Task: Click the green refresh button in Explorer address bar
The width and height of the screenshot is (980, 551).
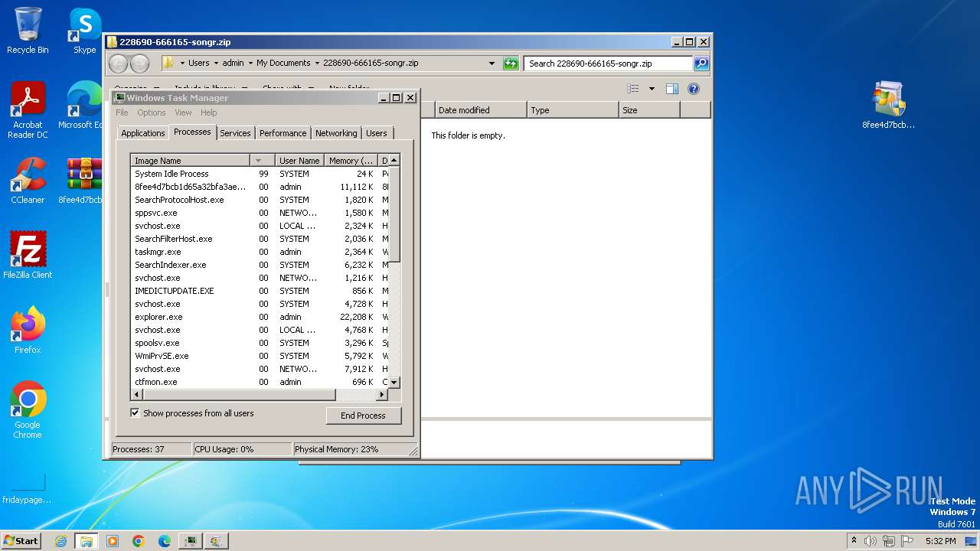Action: [511, 64]
